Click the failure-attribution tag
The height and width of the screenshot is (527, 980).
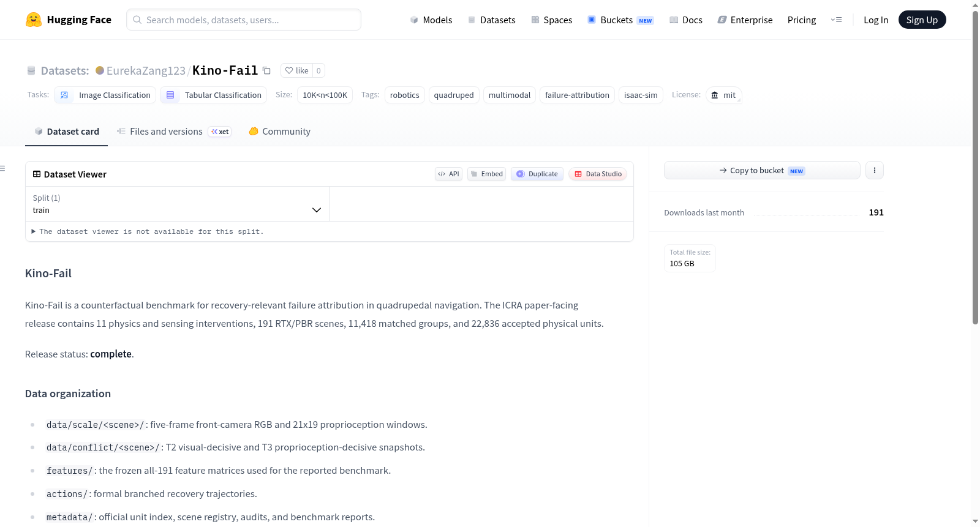[577, 95]
